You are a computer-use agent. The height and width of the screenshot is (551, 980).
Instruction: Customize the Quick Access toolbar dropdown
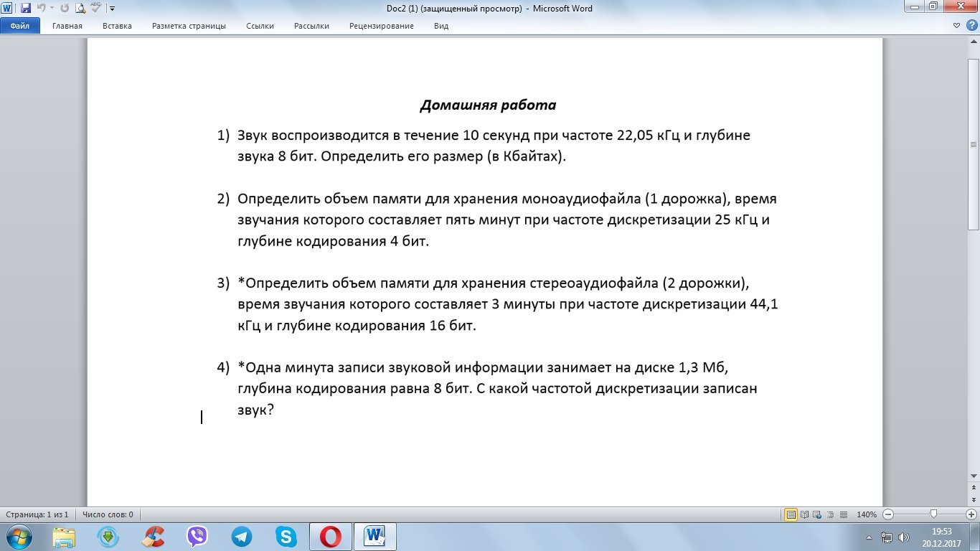tap(112, 9)
